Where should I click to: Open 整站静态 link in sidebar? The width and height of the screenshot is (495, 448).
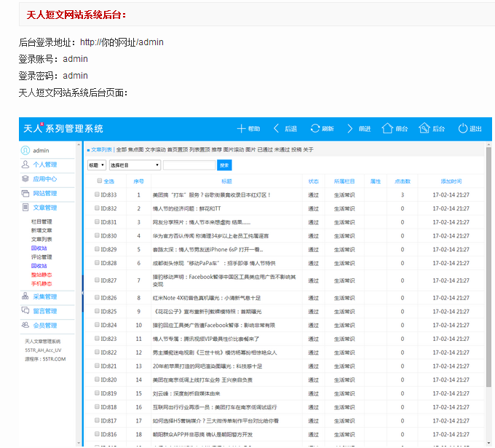pos(41,275)
